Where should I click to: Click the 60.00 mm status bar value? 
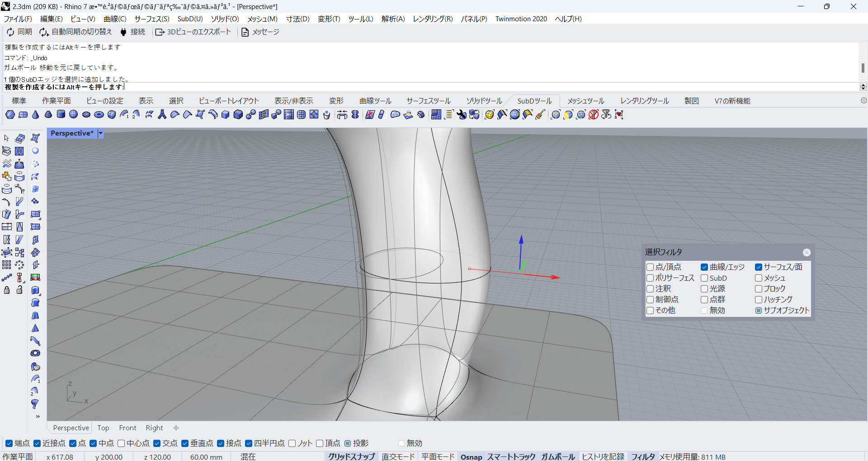[206, 457]
